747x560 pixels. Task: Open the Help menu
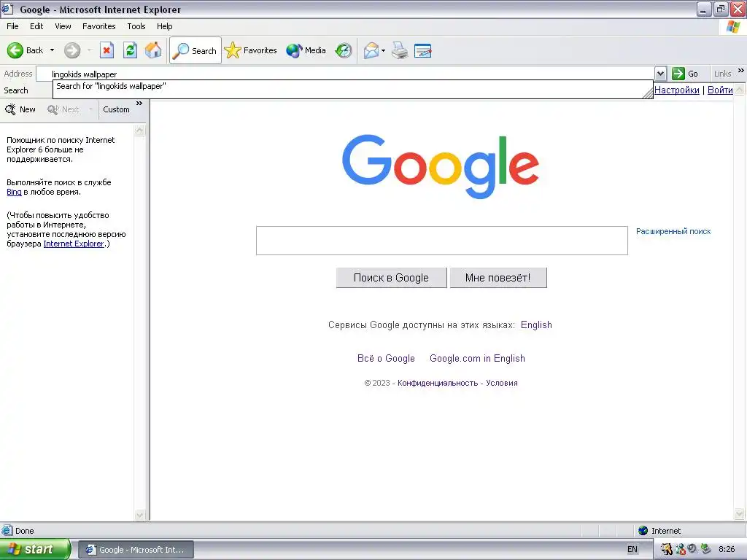point(165,27)
